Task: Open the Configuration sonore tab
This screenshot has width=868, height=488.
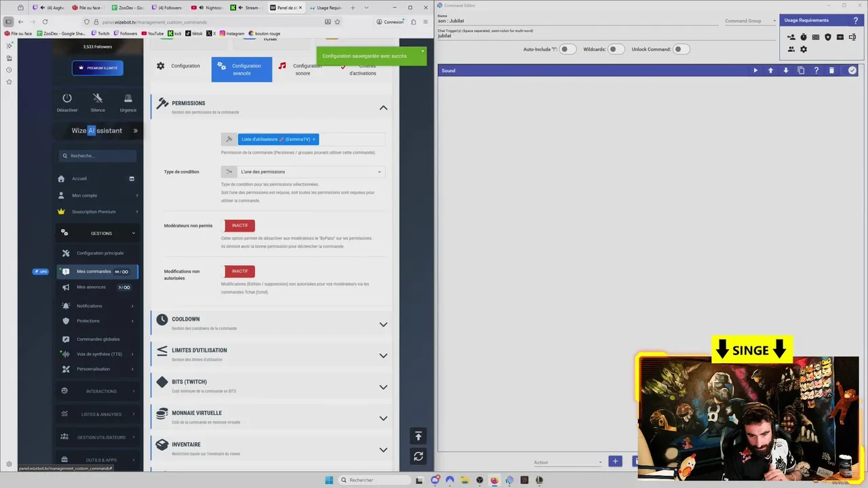Action: 301,69
